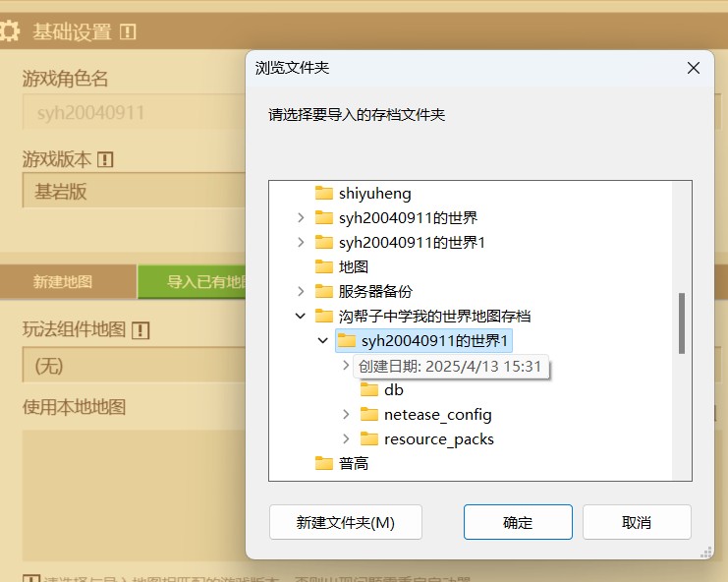728x582 pixels.
Task: Select the 导入已有地图 tab
Action: [193, 282]
